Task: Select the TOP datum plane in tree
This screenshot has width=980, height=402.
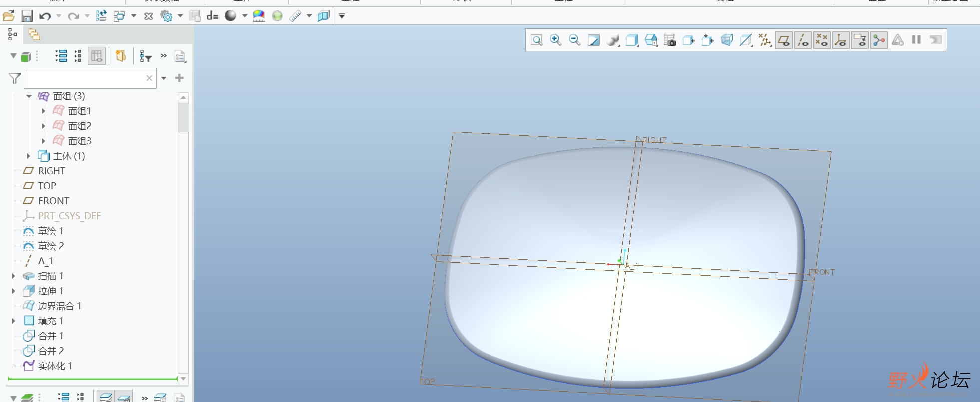Action: coord(40,186)
